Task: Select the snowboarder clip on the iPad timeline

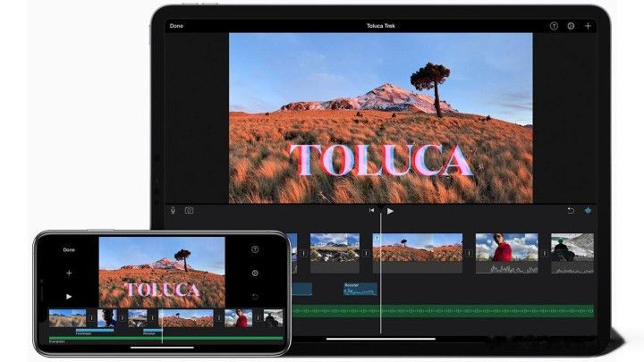Action: point(572,253)
